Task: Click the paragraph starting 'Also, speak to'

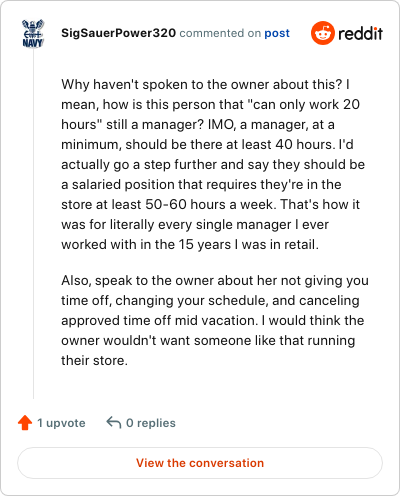Action: (x=215, y=320)
